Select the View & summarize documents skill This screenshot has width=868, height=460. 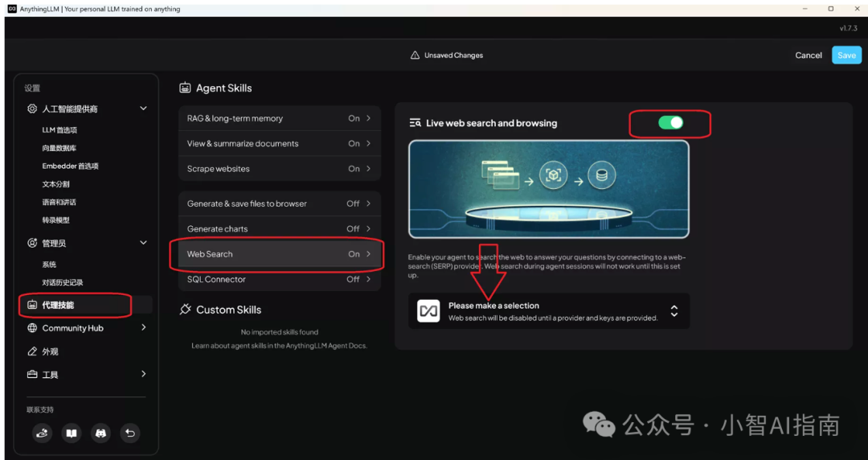pos(280,143)
